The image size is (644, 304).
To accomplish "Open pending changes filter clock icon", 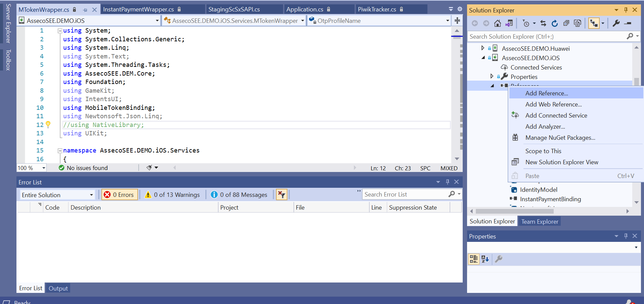I will (526, 23).
